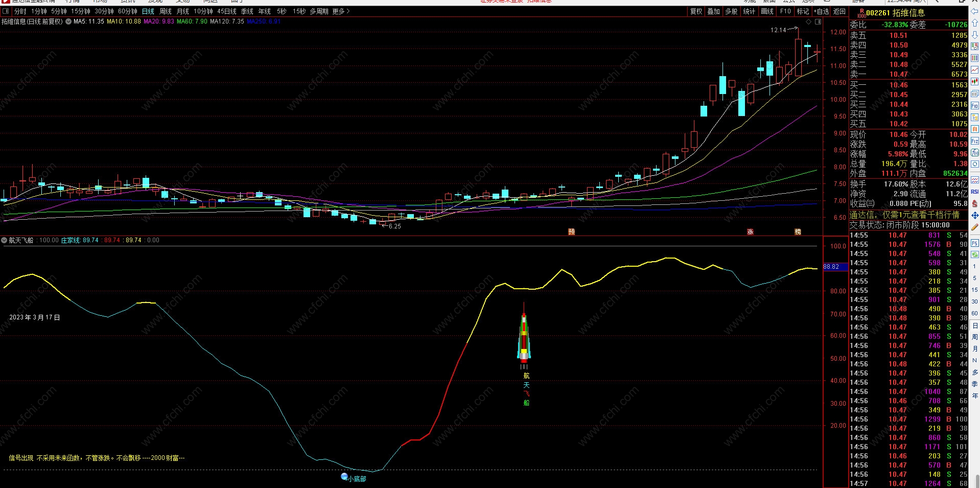Screen dimensions: 980x488
Task: Click the 返回 back button
Action: pos(839,11)
